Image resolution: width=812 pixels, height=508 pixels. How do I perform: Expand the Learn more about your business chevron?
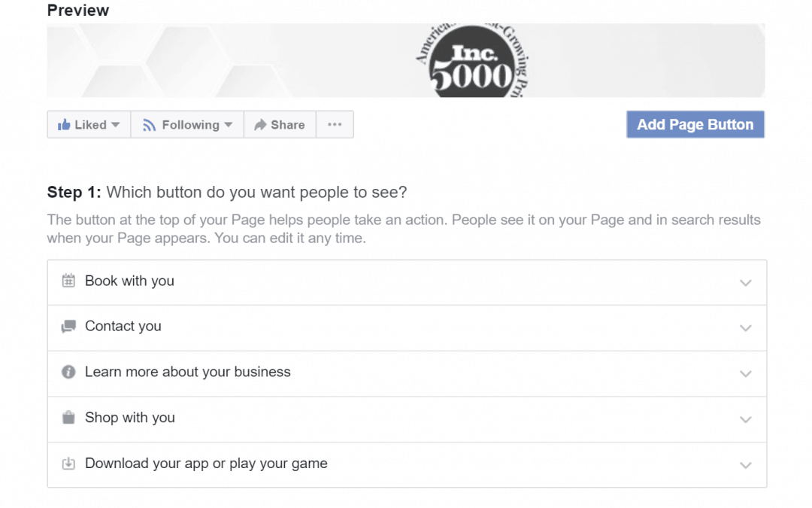pyautogui.click(x=745, y=374)
